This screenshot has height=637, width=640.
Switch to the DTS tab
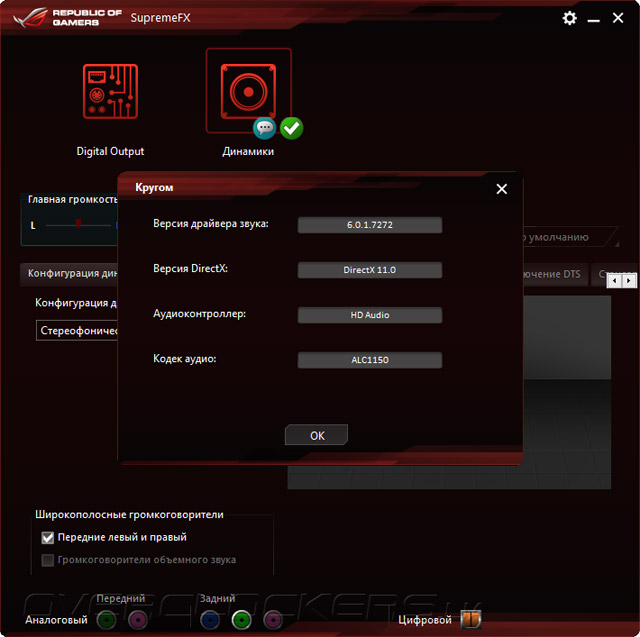click(555, 274)
